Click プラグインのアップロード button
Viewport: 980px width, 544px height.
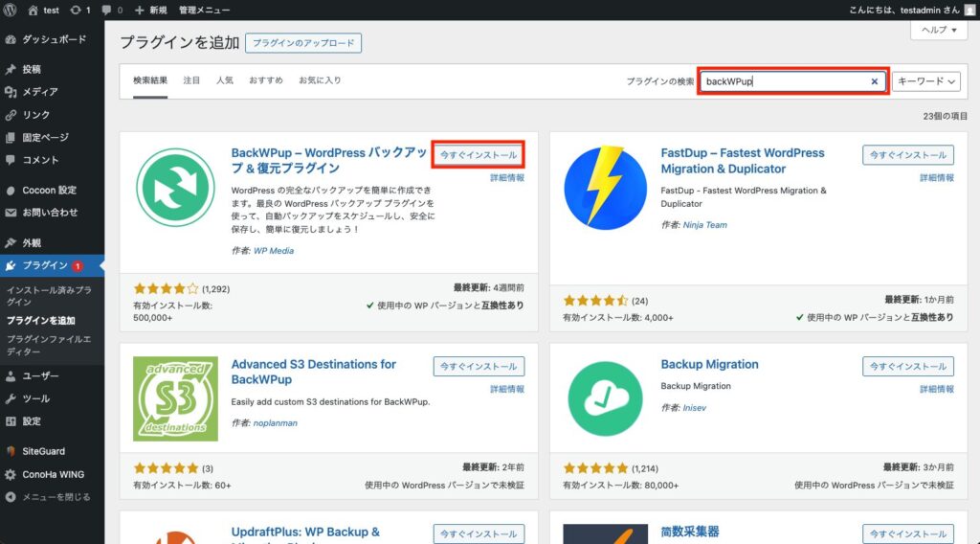pyautogui.click(x=303, y=43)
